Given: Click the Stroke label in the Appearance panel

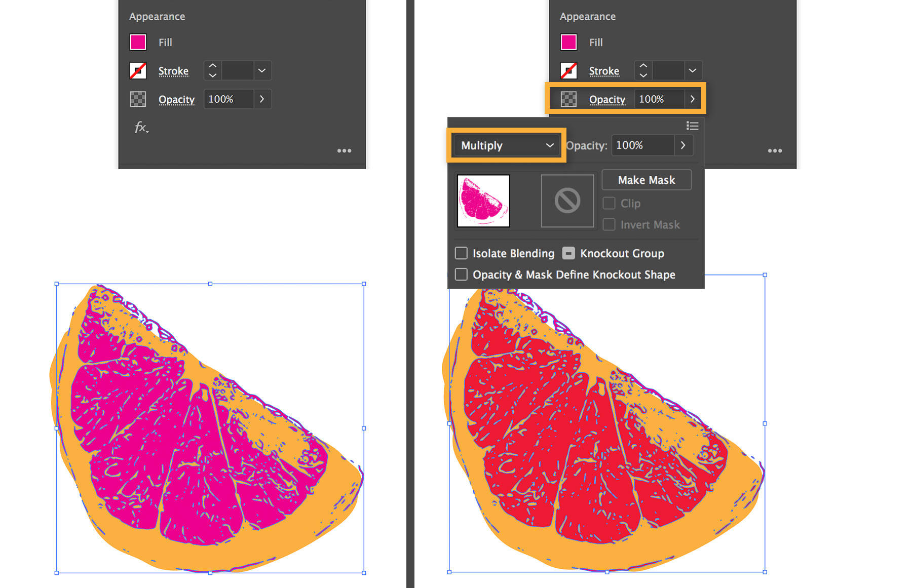Looking at the screenshot, I should tap(173, 71).
